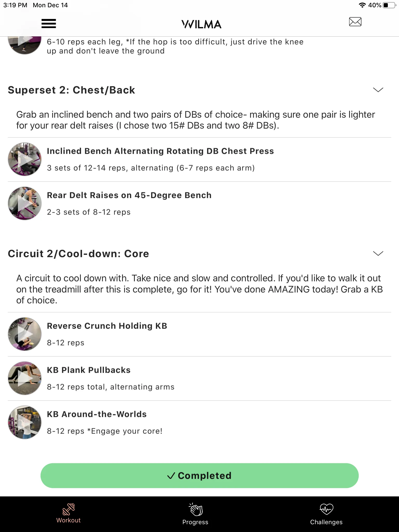Image resolution: width=399 pixels, height=532 pixels.
Task: Select the WILMA header logo
Action: pyautogui.click(x=201, y=24)
